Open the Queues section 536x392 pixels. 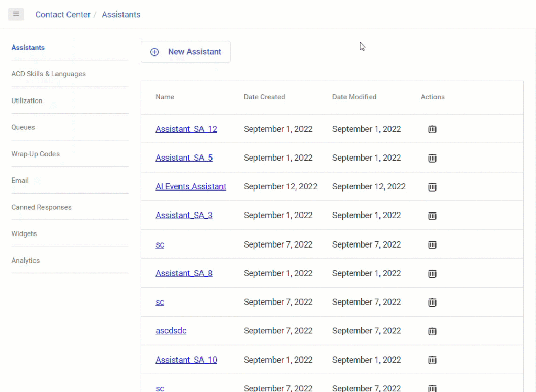pyautogui.click(x=23, y=127)
